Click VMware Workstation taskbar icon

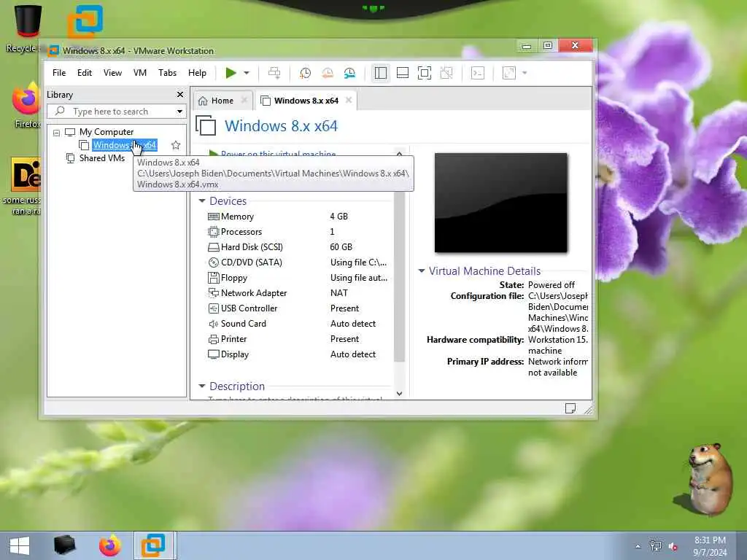tap(154, 545)
